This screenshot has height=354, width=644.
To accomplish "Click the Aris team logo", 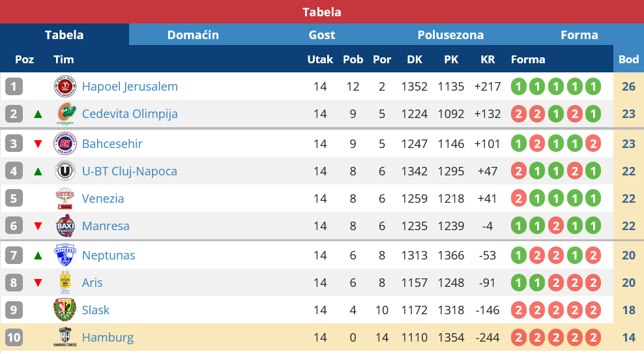I will [65, 282].
